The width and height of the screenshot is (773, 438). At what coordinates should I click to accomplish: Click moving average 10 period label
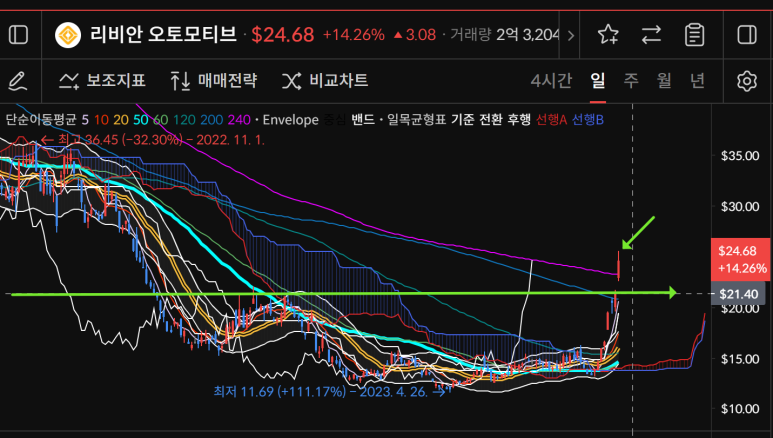pyautogui.click(x=101, y=120)
